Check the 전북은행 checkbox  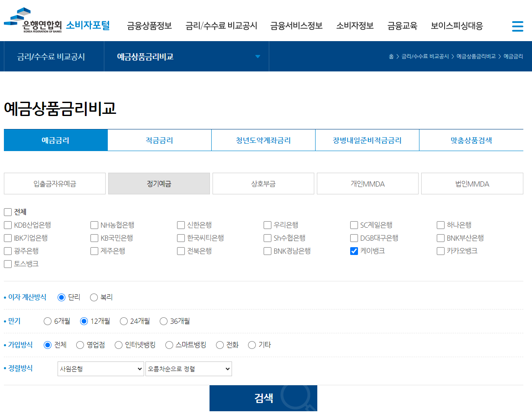(181, 251)
